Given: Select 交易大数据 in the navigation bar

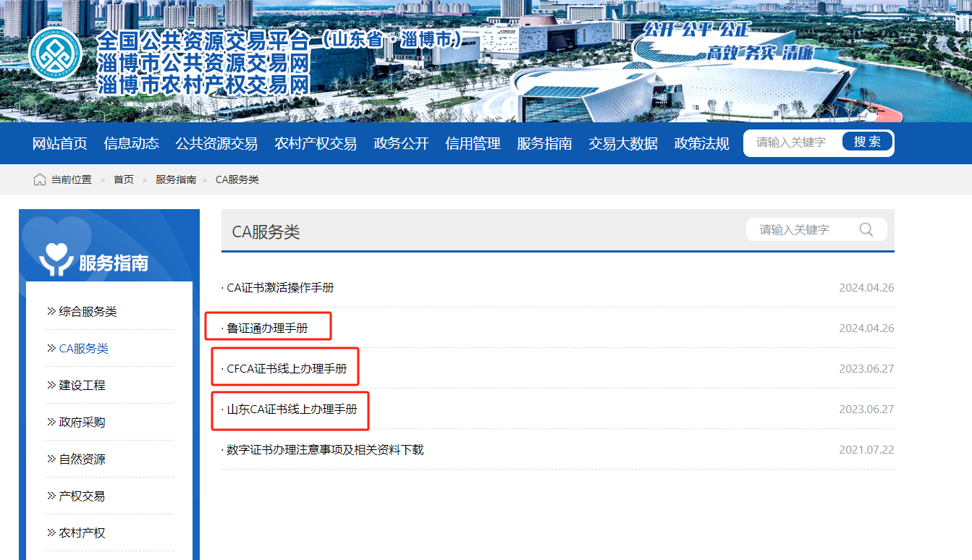Looking at the screenshot, I should coord(622,143).
